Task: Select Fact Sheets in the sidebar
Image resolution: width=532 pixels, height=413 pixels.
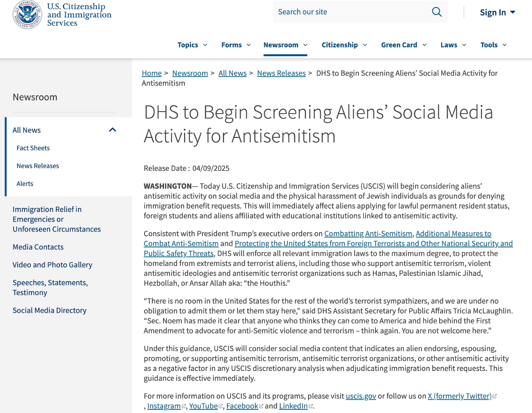Action: point(33,148)
